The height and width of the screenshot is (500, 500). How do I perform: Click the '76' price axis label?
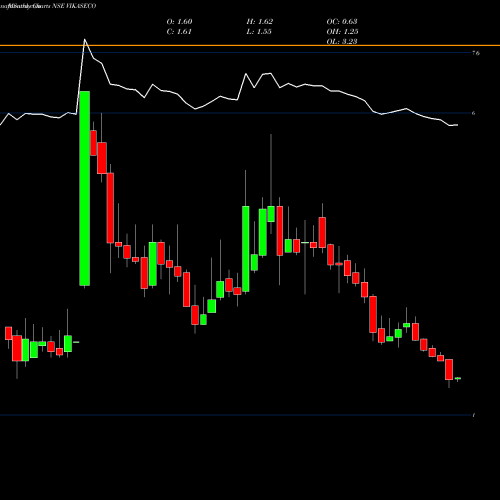(476, 53)
